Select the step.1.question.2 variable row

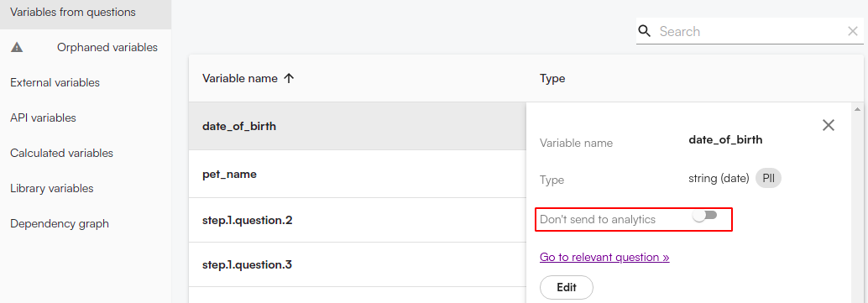click(x=357, y=220)
